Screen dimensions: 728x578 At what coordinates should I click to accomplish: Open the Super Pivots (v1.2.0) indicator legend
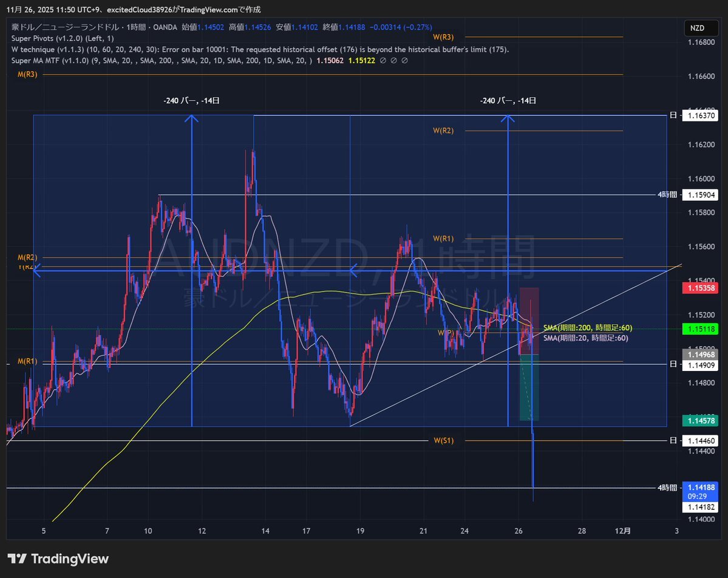[62, 38]
